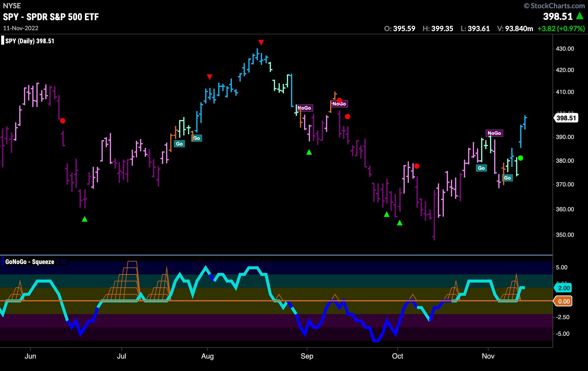Image resolution: width=588 pixels, height=371 pixels.
Task: Click the +3.82 (+0.97%) change text
Action: (x=561, y=28)
